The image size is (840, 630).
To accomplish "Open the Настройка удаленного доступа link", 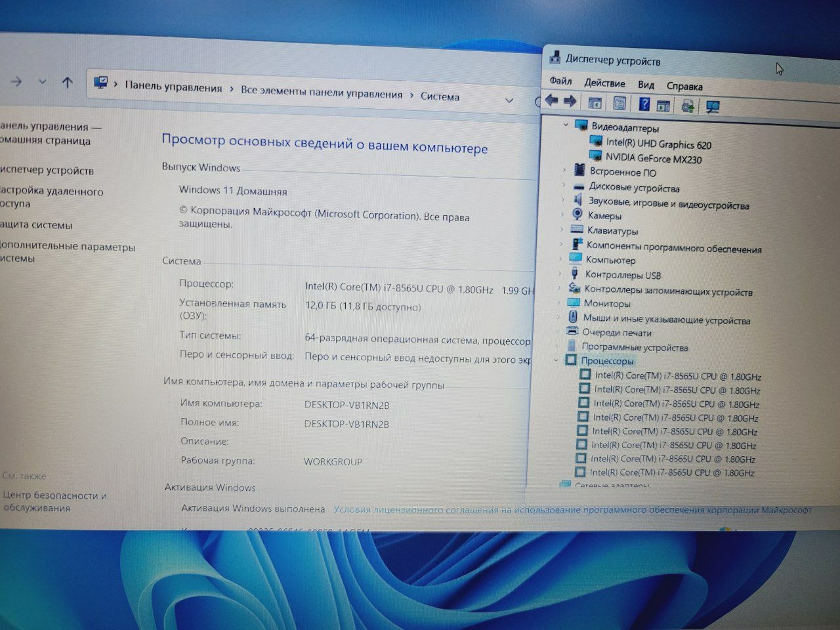I will [x=52, y=197].
